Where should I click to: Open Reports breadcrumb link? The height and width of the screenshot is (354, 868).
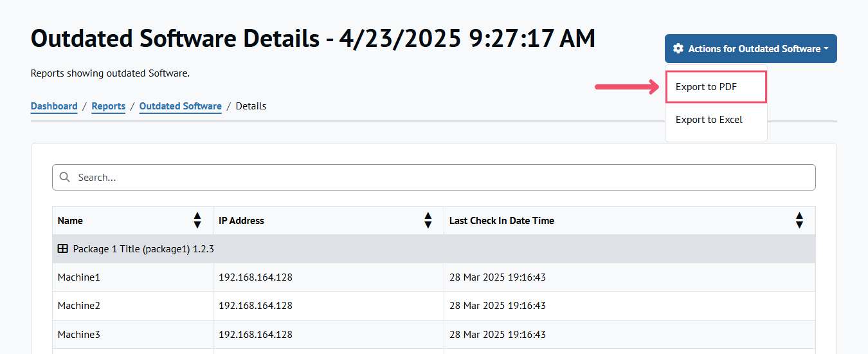point(108,106)
